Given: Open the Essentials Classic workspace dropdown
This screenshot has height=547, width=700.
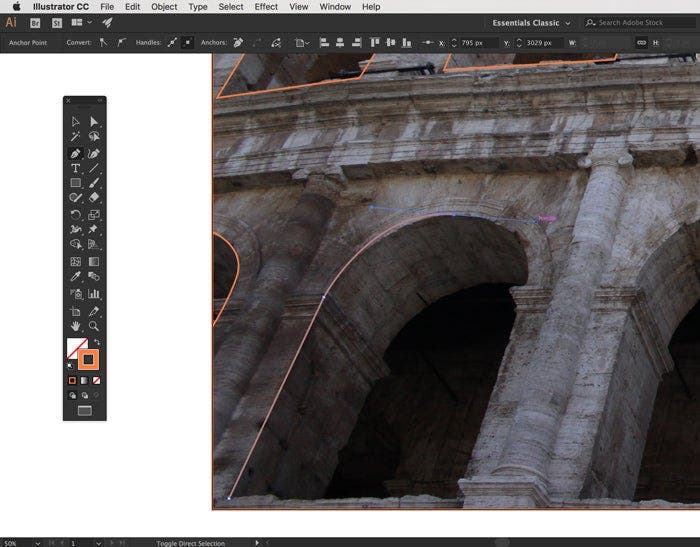Looking at the screenshot, I should click(x=533, y=22).
